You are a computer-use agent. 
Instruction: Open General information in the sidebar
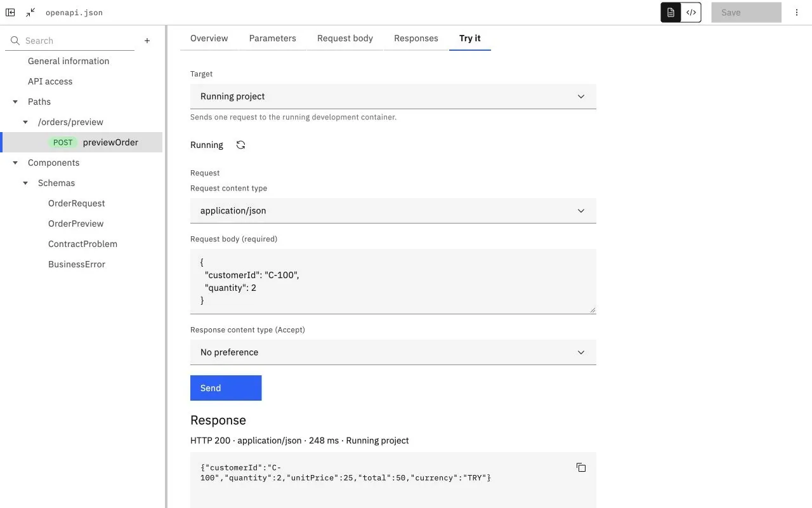point(69,61)
